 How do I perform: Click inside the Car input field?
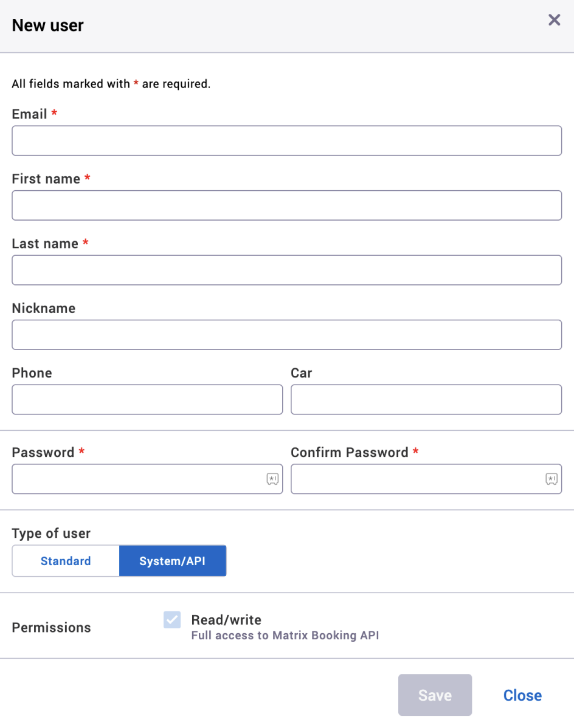(x=426, y=399)
